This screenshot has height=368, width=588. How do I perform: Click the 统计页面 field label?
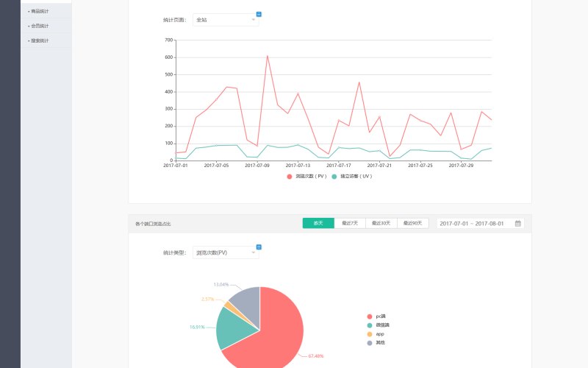[x=175, y=20]
